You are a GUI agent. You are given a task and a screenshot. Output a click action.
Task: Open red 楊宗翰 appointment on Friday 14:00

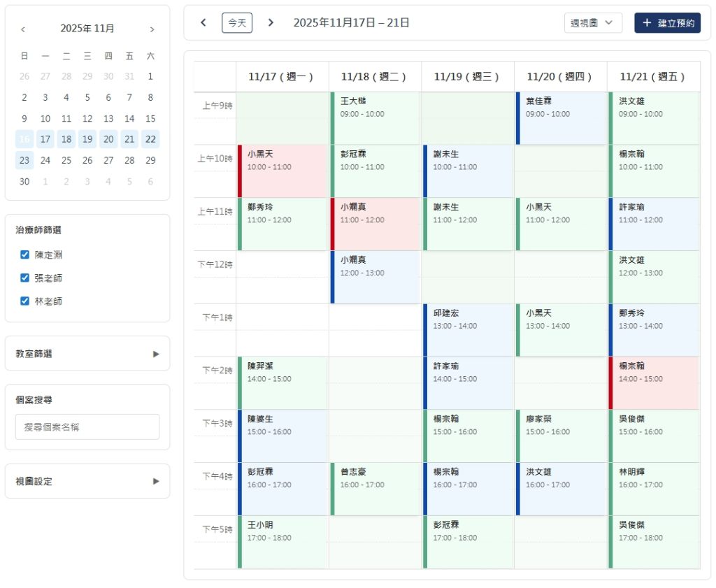(x=654, y=382)
